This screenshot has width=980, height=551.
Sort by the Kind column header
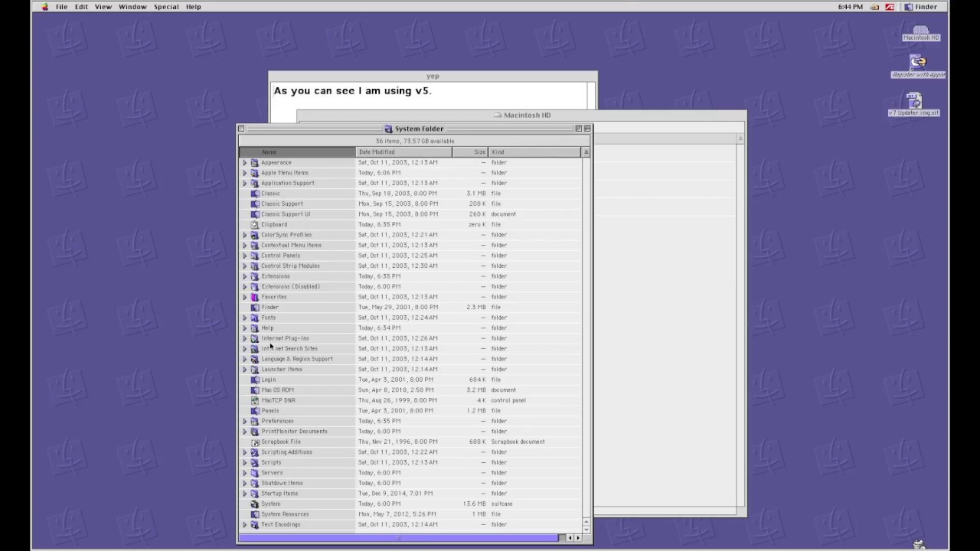(534, 152)
